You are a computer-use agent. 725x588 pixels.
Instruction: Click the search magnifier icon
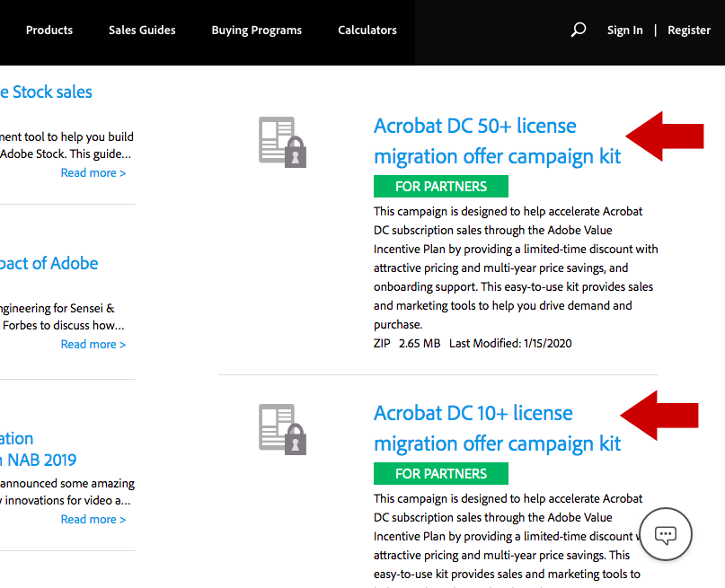[x=578, y=30]
